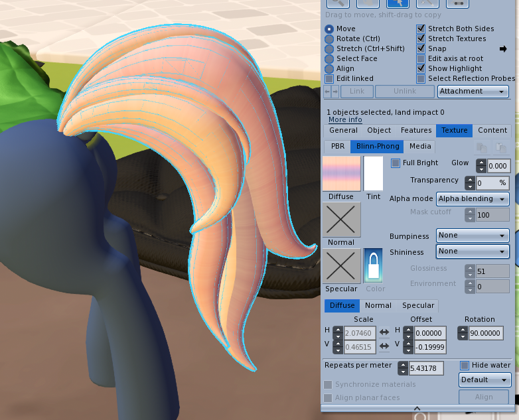
Task: Click the Align button at bottom
Action: point(484,397)
